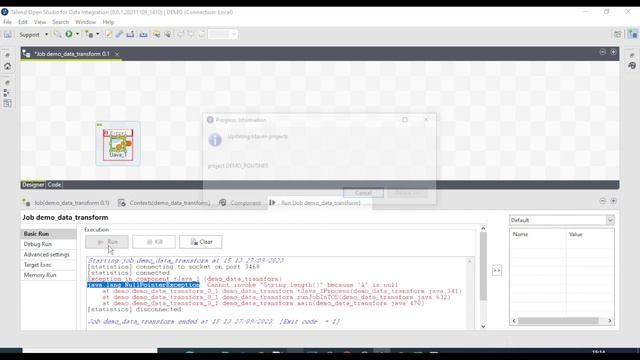Click the Home icon in left sidebar
The image size is (640, 360).
(x=7, y=66)
